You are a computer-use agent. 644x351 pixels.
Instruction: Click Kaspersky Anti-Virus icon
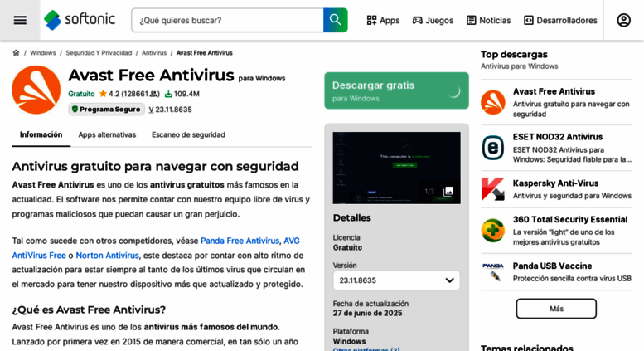pos(493,189)
